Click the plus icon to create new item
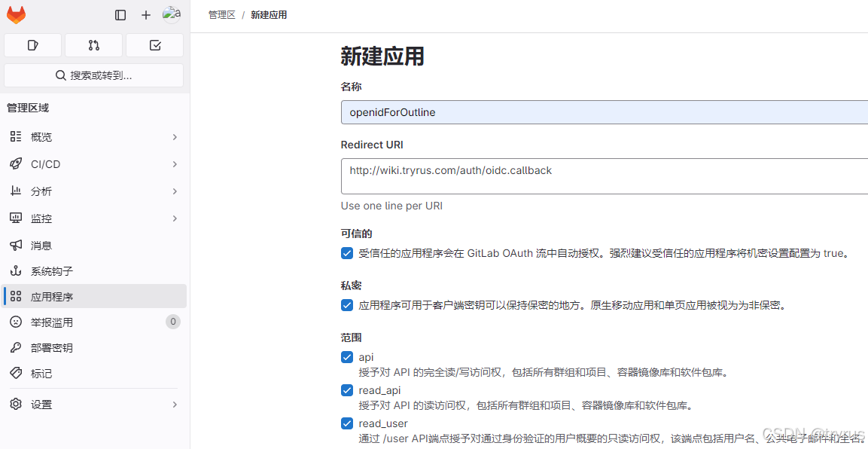868x449 pixels. (145, 14)
